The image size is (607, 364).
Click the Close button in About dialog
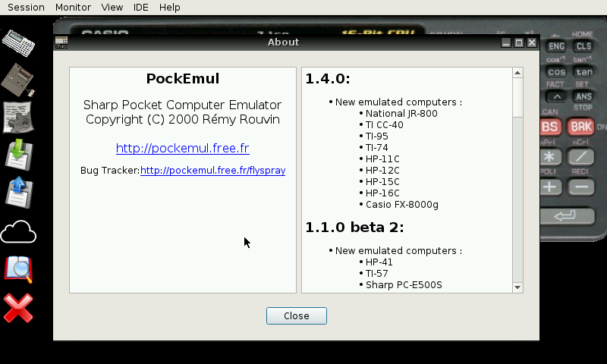(297, 315)
